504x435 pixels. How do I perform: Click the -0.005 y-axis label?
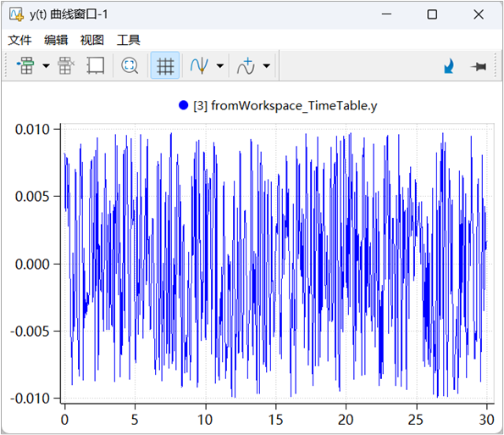pos(30,331)
